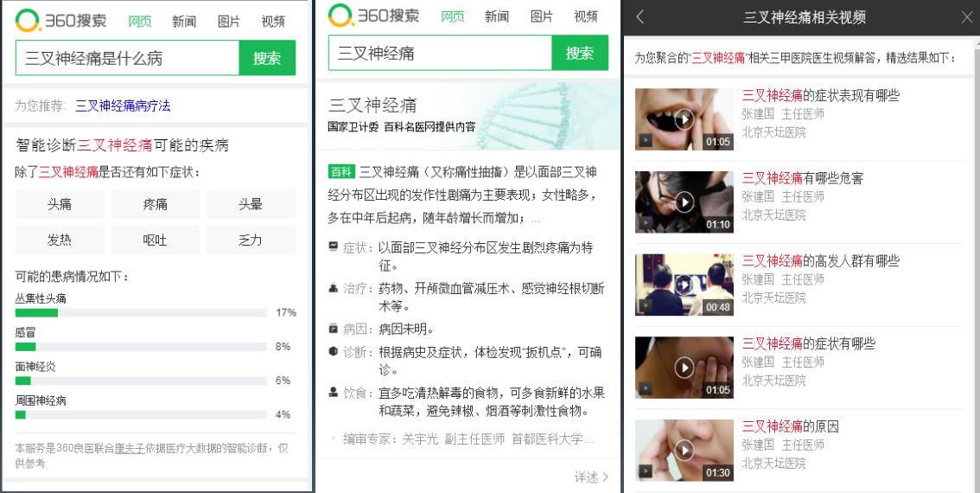Toggle the 呕吐 symptom option
This screenshot has height=493, width=980.
[x=155, y=240]
